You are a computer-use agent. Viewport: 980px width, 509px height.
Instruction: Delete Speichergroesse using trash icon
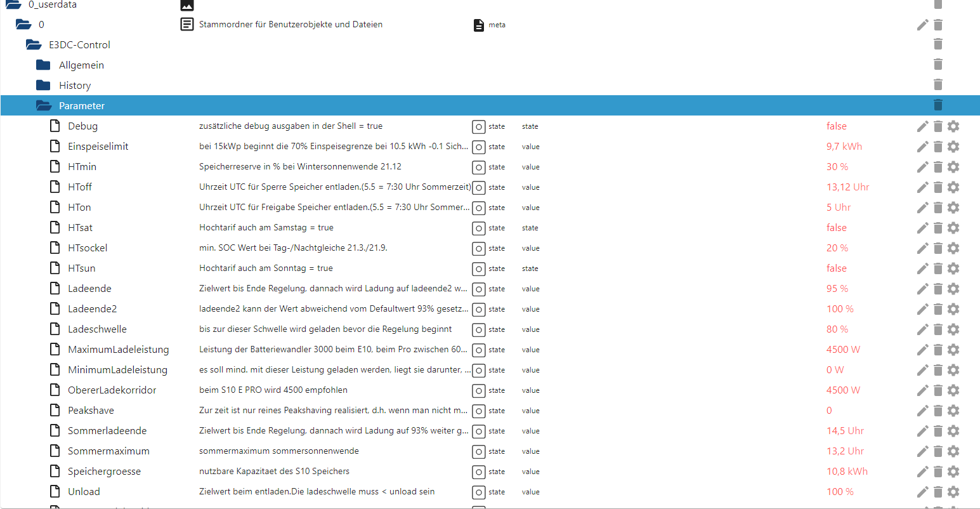click(x=938, y=472)
